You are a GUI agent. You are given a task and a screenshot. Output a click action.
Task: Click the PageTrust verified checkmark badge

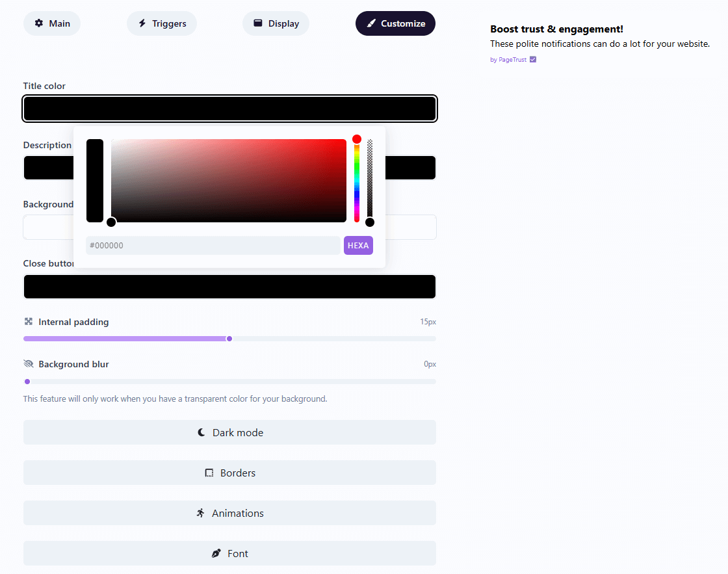point(533,60)
